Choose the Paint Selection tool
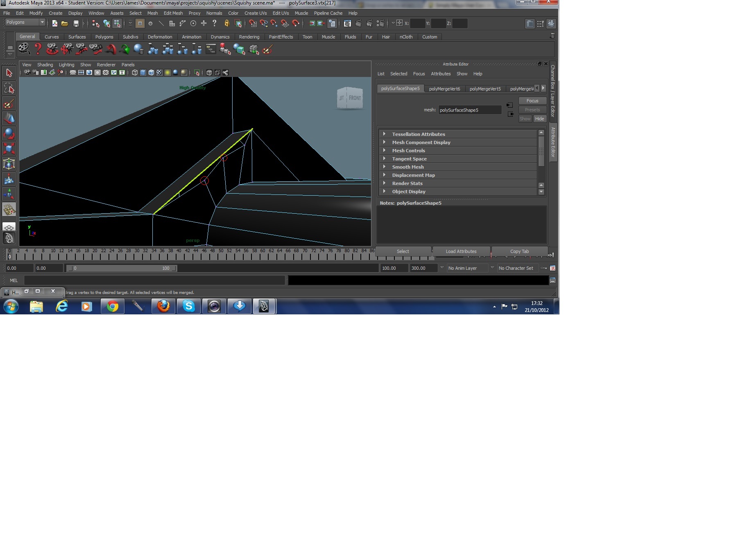 (x=9, y=104)
